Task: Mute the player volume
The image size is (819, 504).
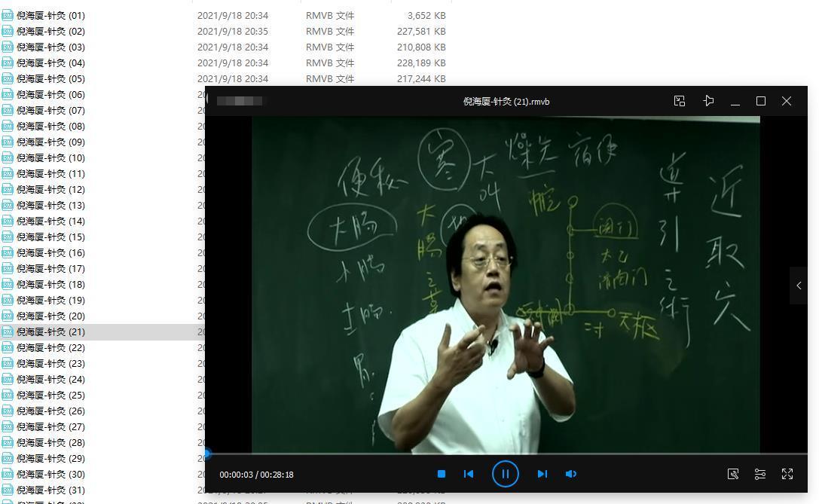Action: [571, 474]
